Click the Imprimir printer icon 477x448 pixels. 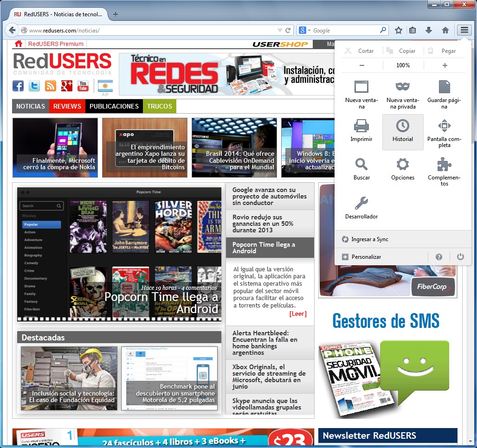(361, 126)
